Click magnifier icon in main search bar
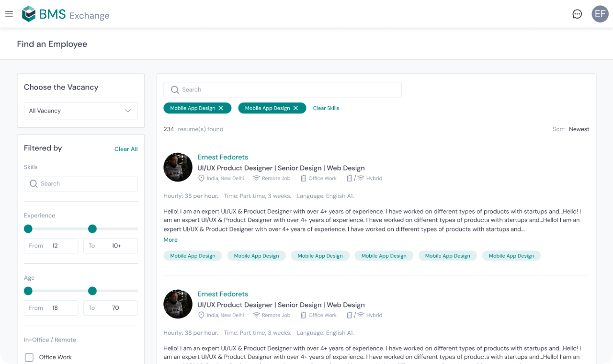Viewport: 613px width, 364px height. click(175, 90)
